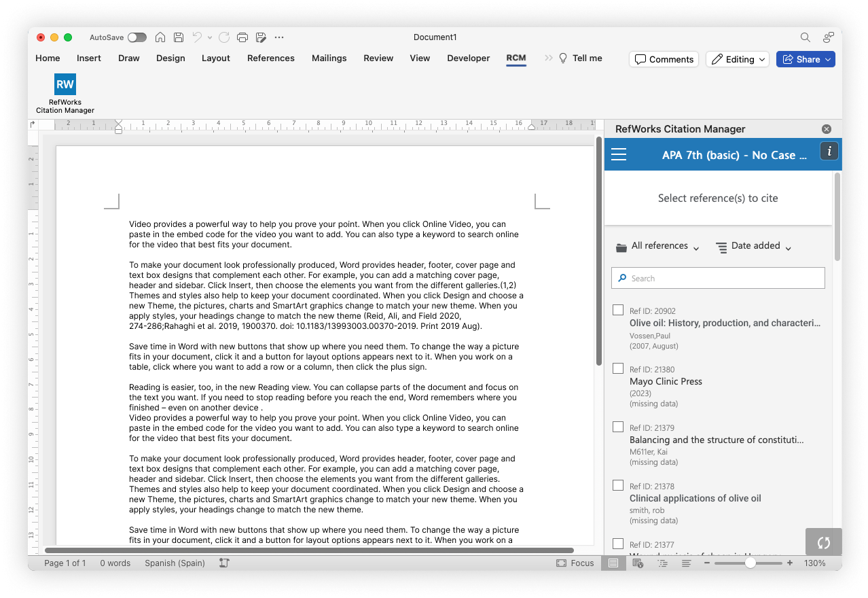Click the search magnifier in title bar
The width and height of the screenshot is (868, 598).
click(805, 37)
